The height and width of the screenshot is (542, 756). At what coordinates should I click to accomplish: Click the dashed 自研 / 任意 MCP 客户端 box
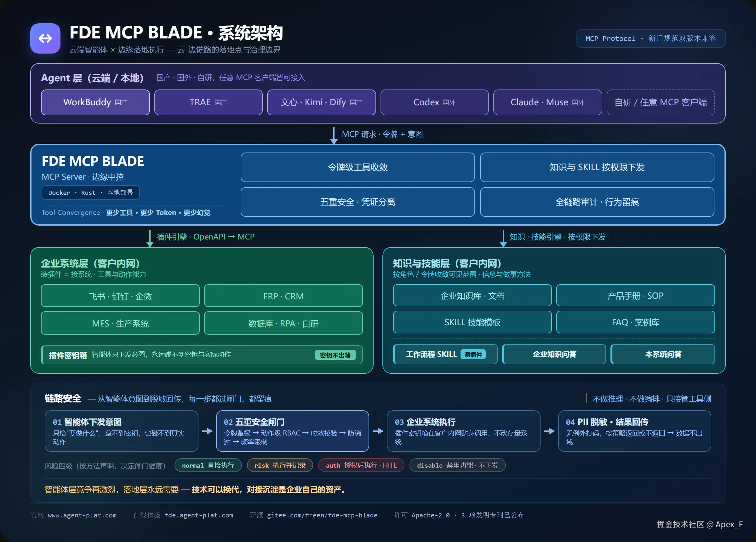[661, 102]
